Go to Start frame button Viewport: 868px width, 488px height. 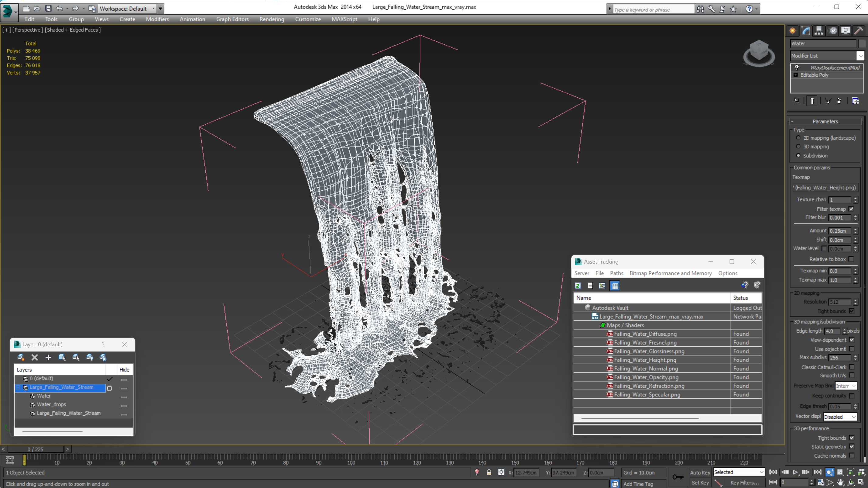(x=773, y=472)
